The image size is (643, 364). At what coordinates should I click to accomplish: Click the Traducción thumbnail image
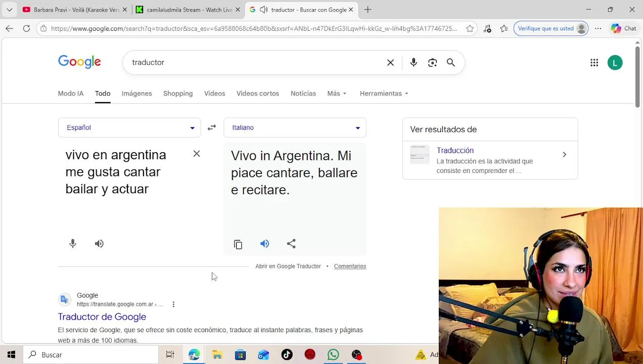point(420,155)
